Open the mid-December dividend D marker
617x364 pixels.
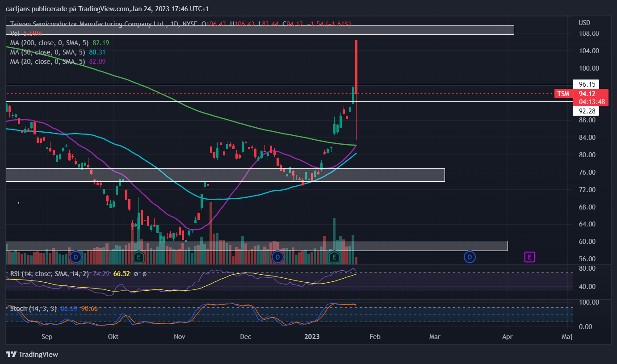[x=278, y=257]
